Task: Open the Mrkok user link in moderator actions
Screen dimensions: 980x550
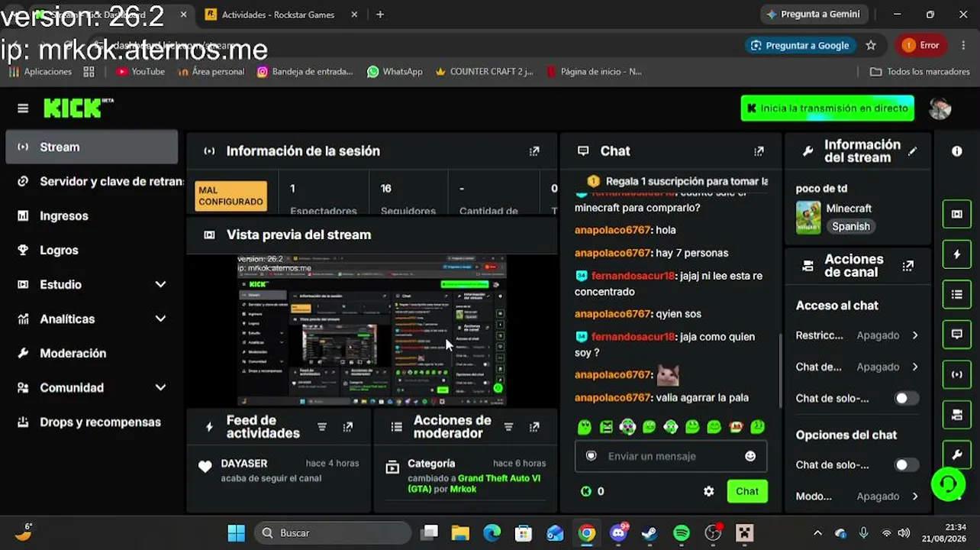Action: click(463, 489)
